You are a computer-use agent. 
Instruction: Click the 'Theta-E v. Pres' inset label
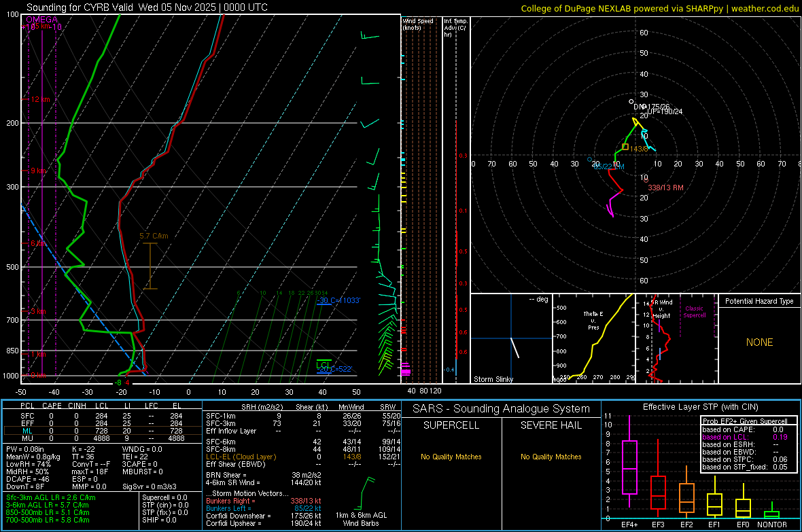[x=593, y=321]
